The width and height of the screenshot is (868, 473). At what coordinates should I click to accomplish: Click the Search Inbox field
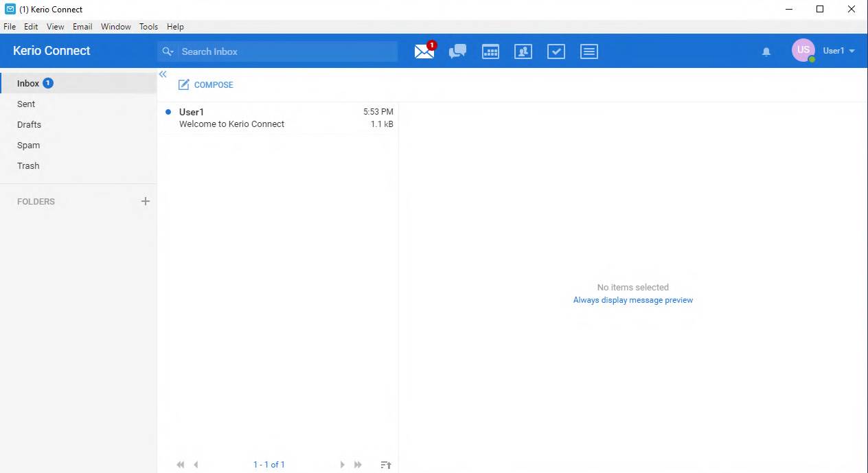(x=285, y=51)
